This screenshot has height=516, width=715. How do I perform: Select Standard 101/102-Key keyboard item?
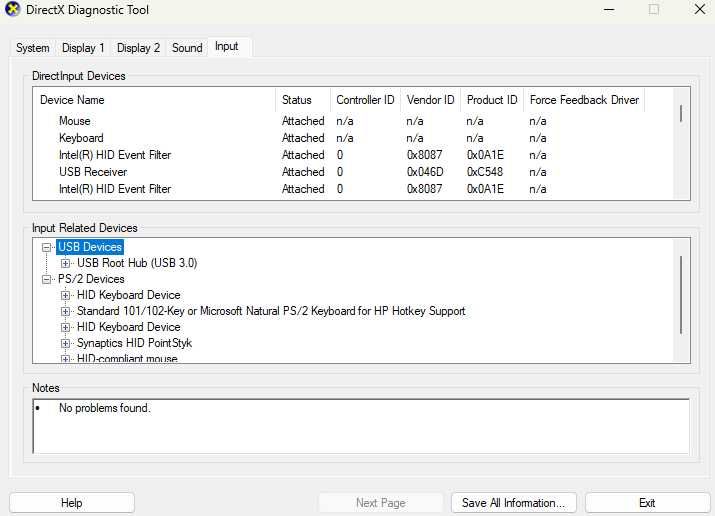point(271,311)
